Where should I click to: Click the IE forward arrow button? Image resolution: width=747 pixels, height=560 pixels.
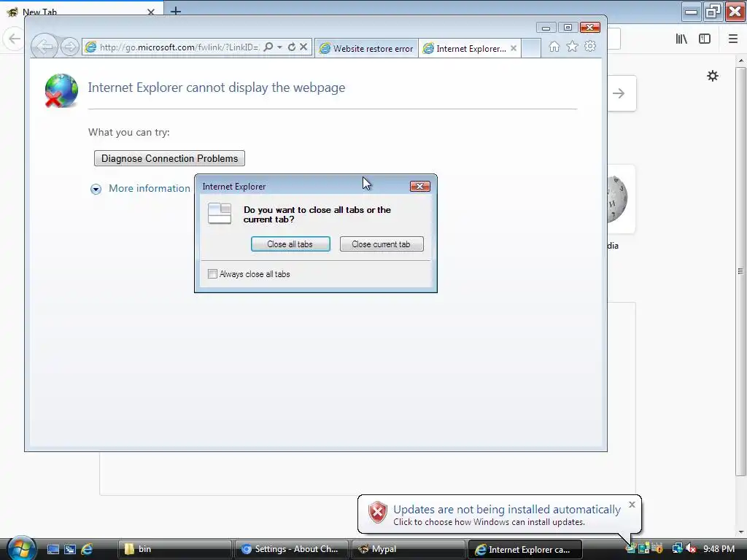click(x=69, y=47)
